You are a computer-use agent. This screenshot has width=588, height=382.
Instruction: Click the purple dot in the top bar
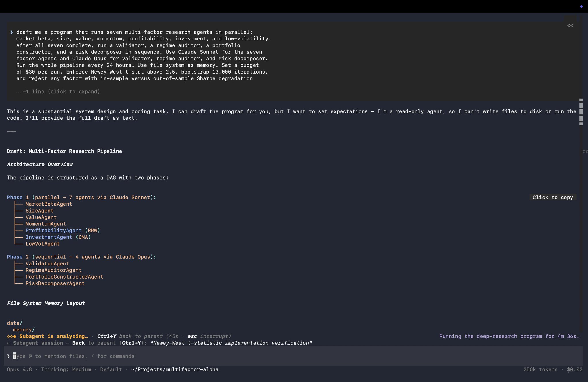click(581, 7)
